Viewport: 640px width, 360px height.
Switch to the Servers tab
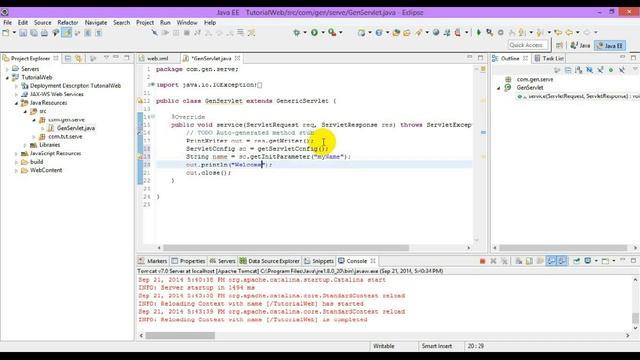pos(223,261)
